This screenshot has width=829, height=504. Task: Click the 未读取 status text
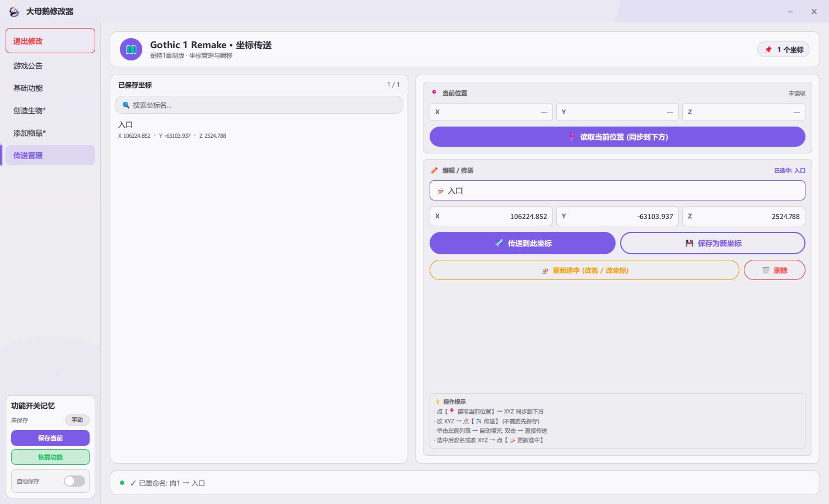pyautogui.click(x=797, y=94)
